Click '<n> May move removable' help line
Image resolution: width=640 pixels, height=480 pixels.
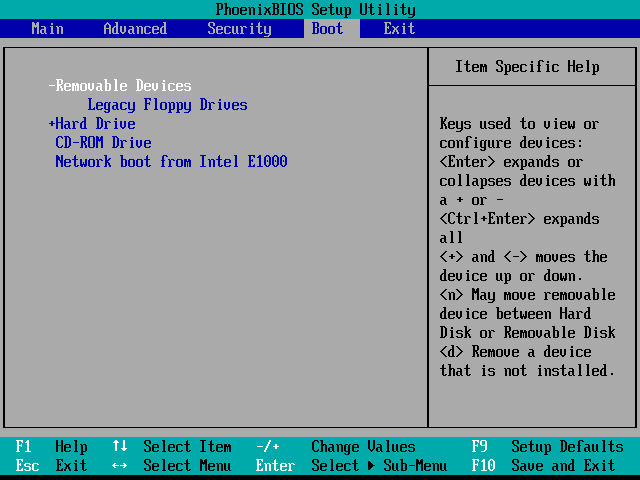click(x=527, y=295)
